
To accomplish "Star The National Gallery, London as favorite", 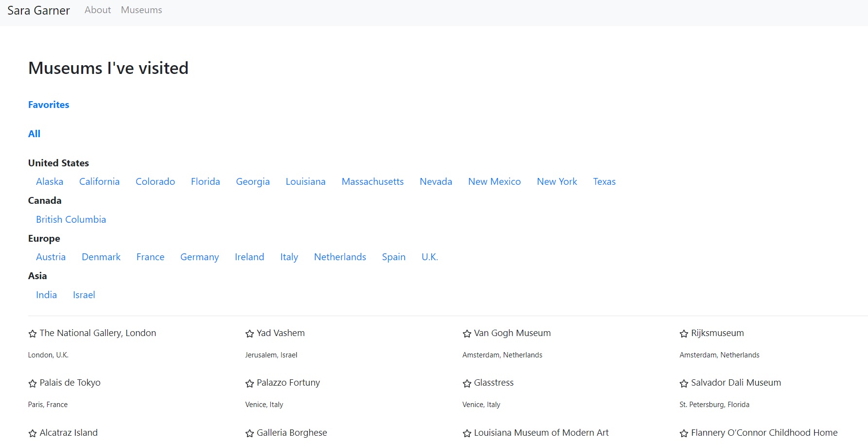I will (x=33, y=334).
